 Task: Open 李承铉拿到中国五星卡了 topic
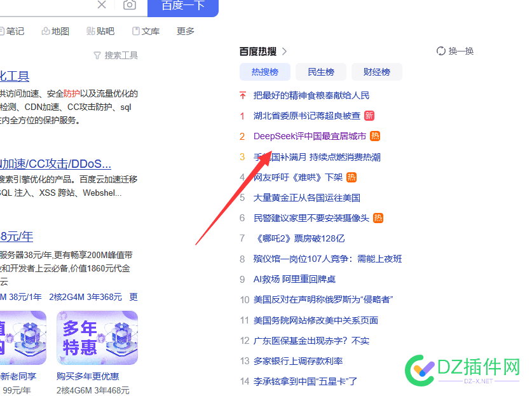coord(305,381)
